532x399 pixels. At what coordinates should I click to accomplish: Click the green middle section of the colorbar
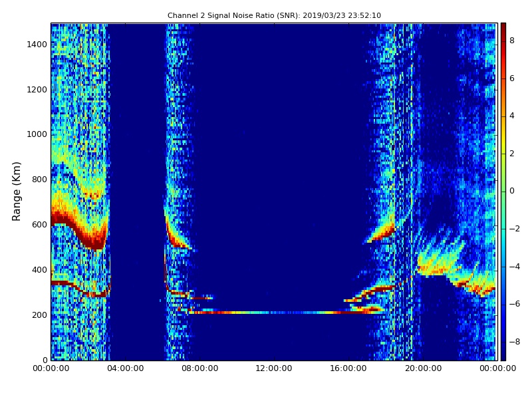[x=503, y=192]
